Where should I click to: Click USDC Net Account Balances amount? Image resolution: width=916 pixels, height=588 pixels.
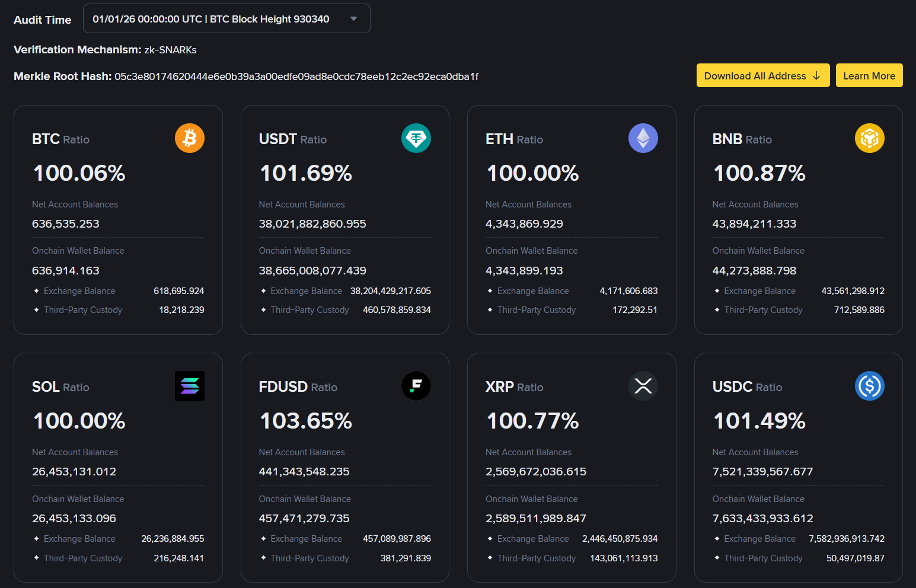762,472
